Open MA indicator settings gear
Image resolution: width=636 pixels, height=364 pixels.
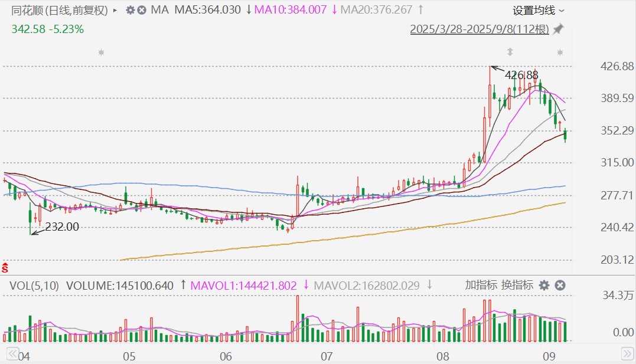pyautogui.click(x=130, y=10)
